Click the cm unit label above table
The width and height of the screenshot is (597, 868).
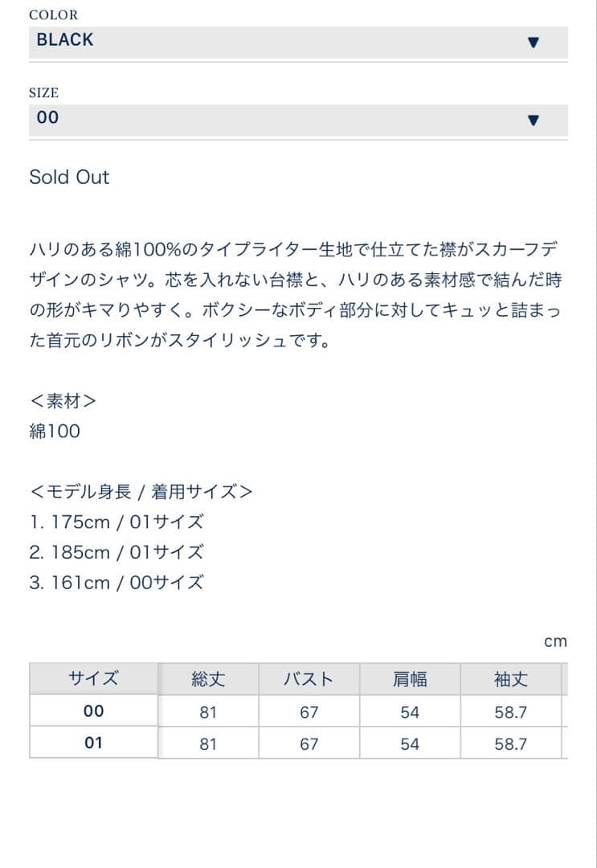pyautogui.click(x=555, y=641)
